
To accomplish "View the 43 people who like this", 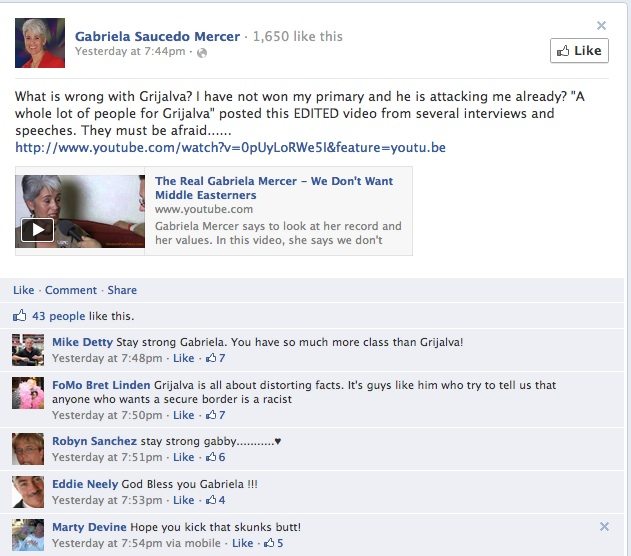I will (59, 316).
